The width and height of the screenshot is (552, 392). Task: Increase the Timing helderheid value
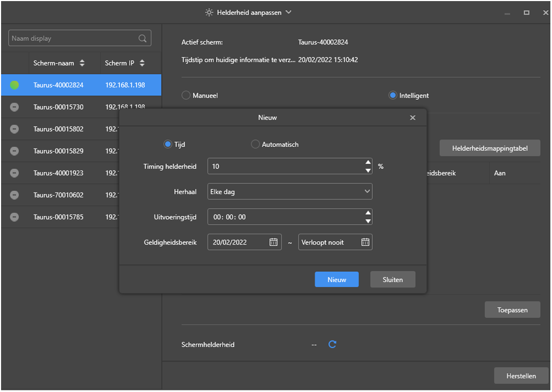pyautogui.click(x=368, y=162)
